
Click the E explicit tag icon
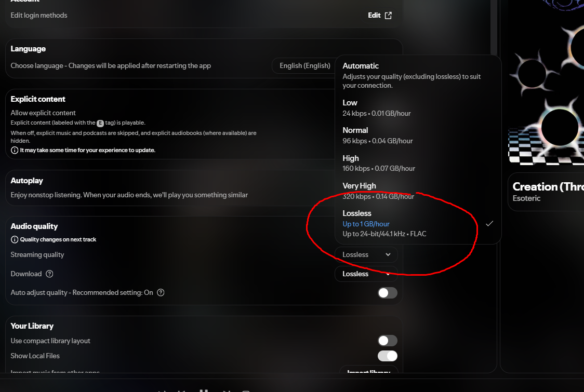100,123
